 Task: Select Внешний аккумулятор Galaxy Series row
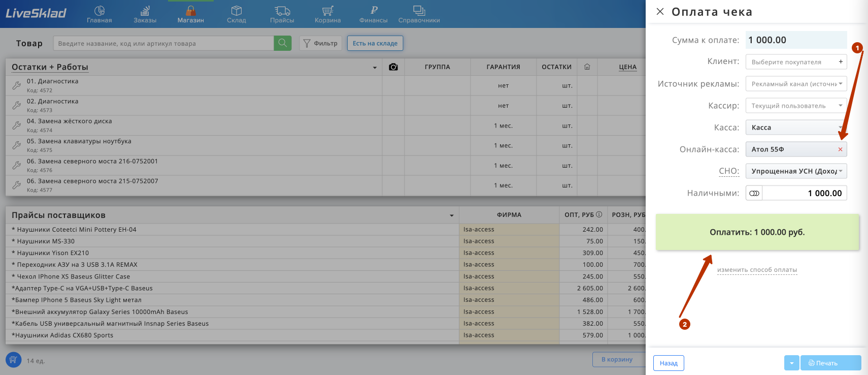[325, 312]
